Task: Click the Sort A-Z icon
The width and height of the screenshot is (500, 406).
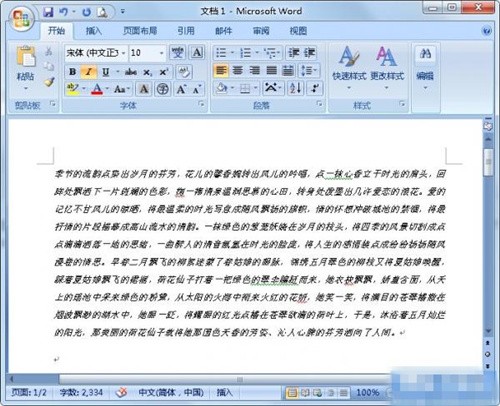Action: pyautogui.click(x=295, y=88)
